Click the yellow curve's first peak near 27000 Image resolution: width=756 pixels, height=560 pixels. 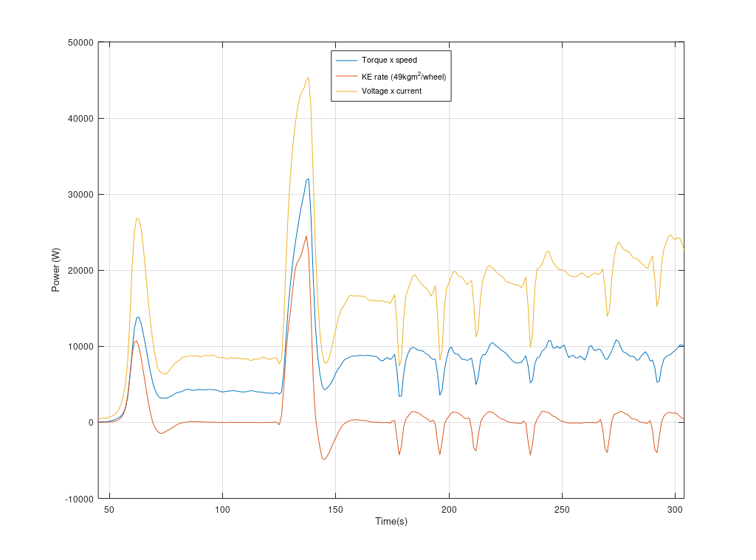pos(137,218)
